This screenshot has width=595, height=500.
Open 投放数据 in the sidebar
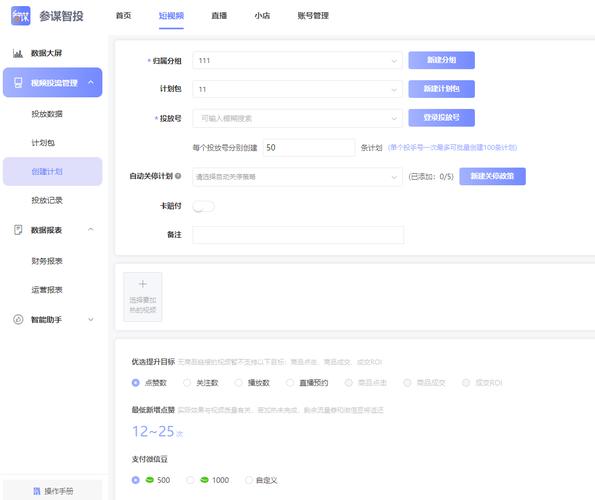(x=47, y=114)
